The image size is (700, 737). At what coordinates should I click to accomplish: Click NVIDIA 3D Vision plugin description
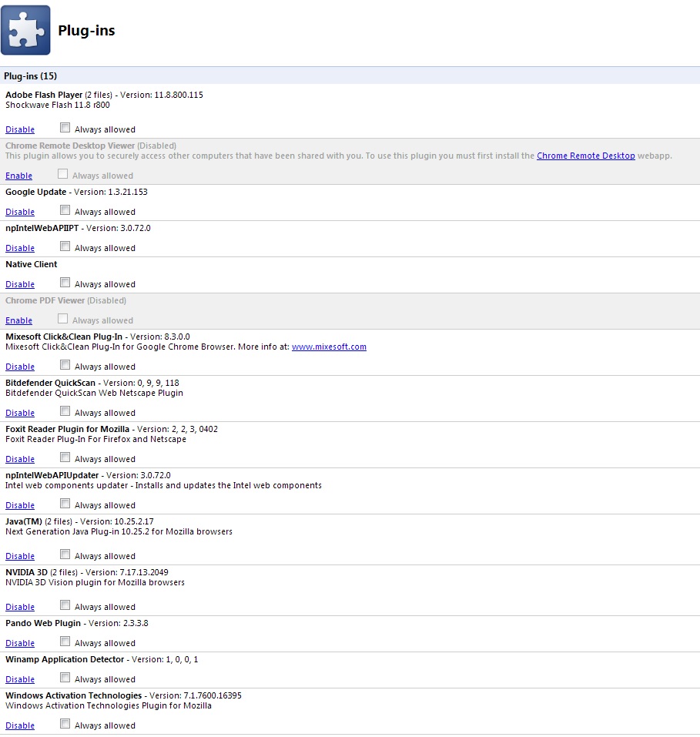point(95,582)
